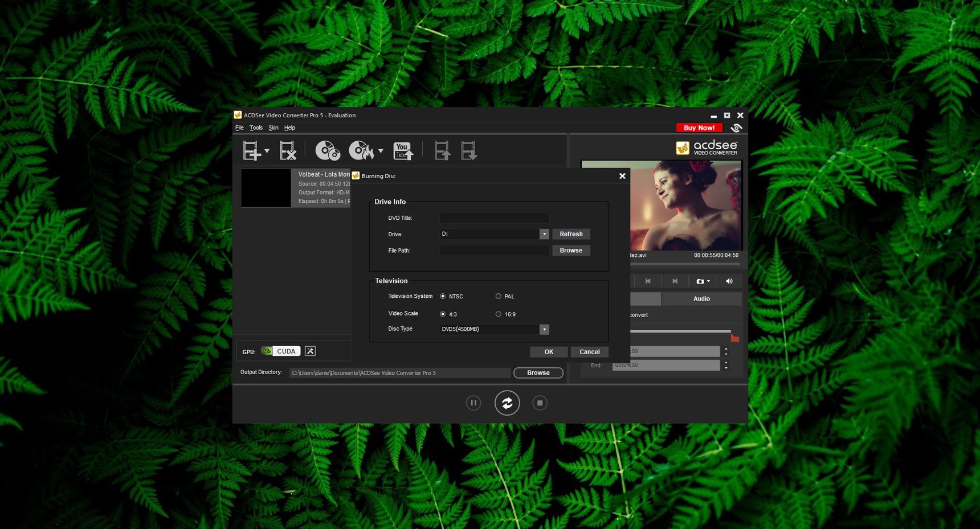Click Browse next to File Path

pos(571,251)
